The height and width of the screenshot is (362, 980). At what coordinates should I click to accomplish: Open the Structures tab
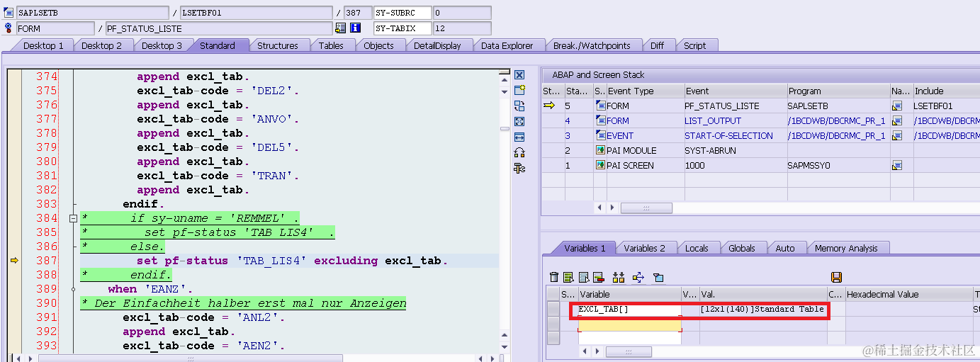tap(278, 45)
